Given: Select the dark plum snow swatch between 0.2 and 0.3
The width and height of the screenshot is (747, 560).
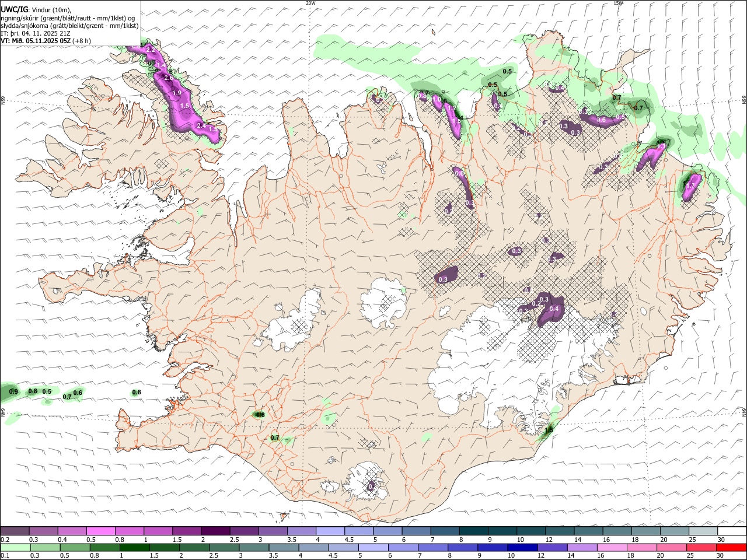Looking at the screenshot, I should click(15, 531).
